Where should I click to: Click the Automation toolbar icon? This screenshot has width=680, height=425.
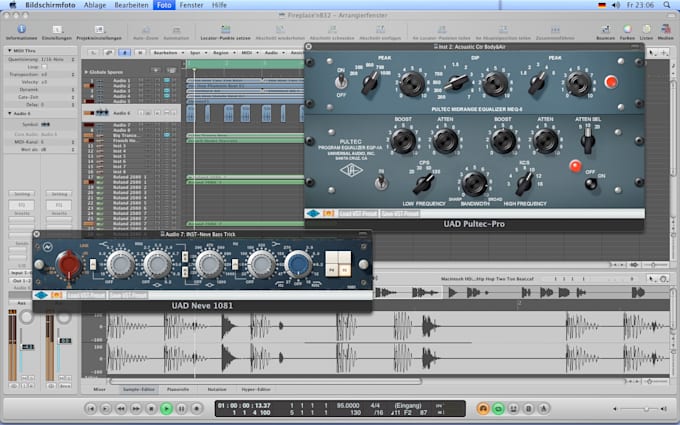176,30
